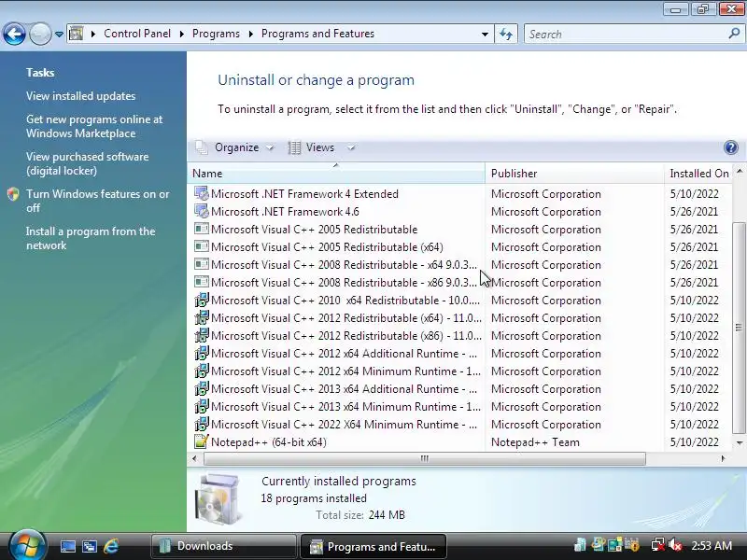Click Show Desktop quick launch icon
Screen dimensions: 747x560
pos(67,546)
